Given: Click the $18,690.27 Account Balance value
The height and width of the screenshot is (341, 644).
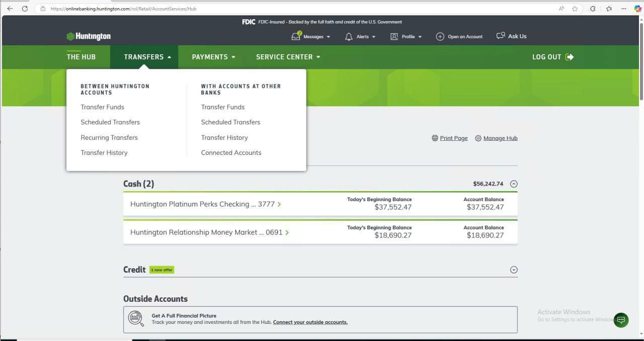Looking at the screenshot, I should 485,235.
